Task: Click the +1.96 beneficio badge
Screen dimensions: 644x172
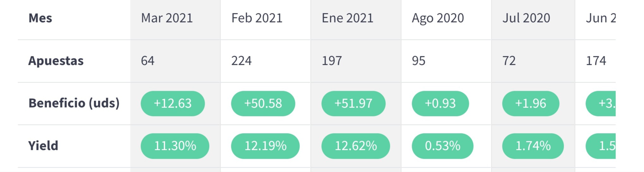Action: pyautogui.click(x=531, y=103)
